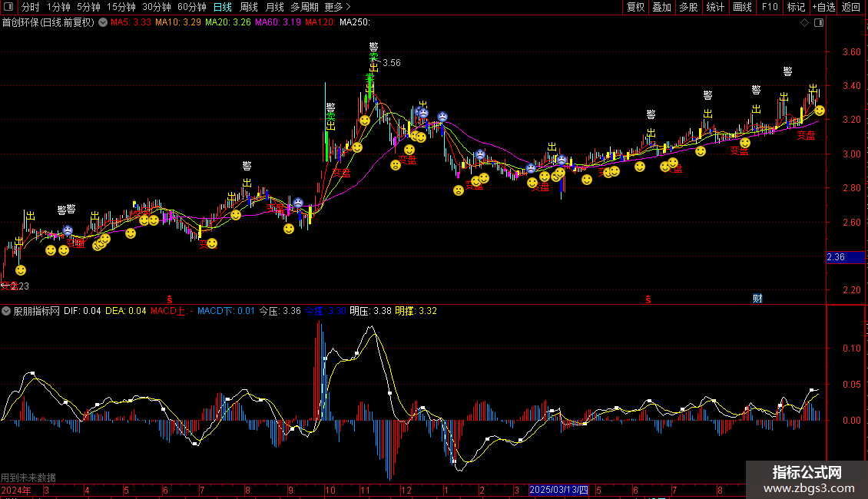Expand the 更多 periods menu
This screenshot has width=868, height=499.
point(337,7)
